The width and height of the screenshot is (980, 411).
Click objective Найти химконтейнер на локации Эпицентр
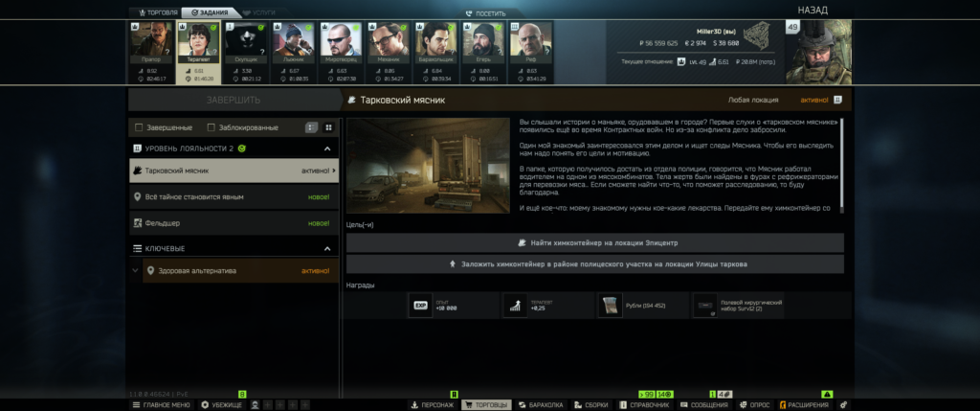[595, 242]
